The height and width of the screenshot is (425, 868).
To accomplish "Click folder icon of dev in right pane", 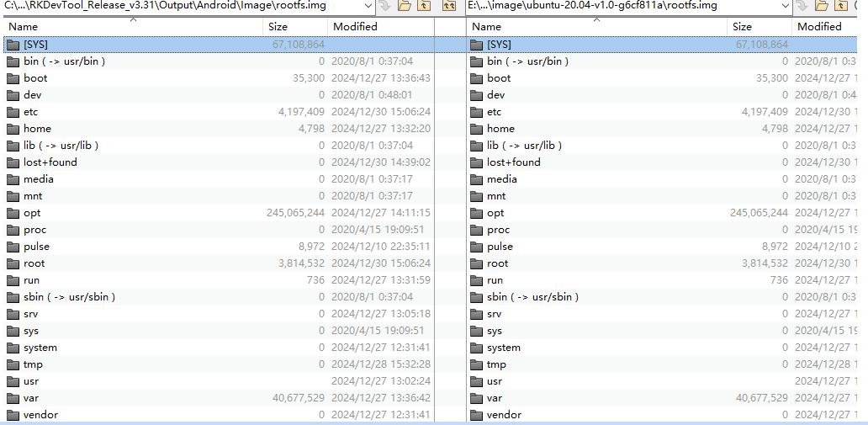I will [x=477, y=95].
